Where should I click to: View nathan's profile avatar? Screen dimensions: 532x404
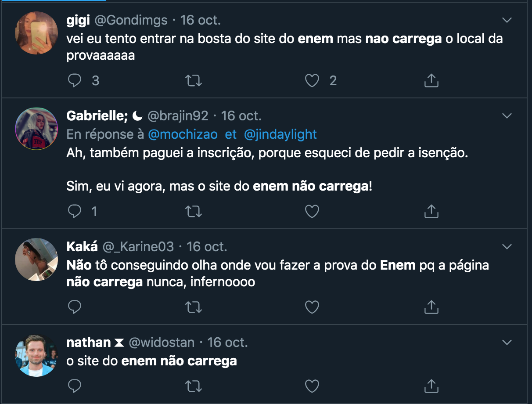(36, 355)
